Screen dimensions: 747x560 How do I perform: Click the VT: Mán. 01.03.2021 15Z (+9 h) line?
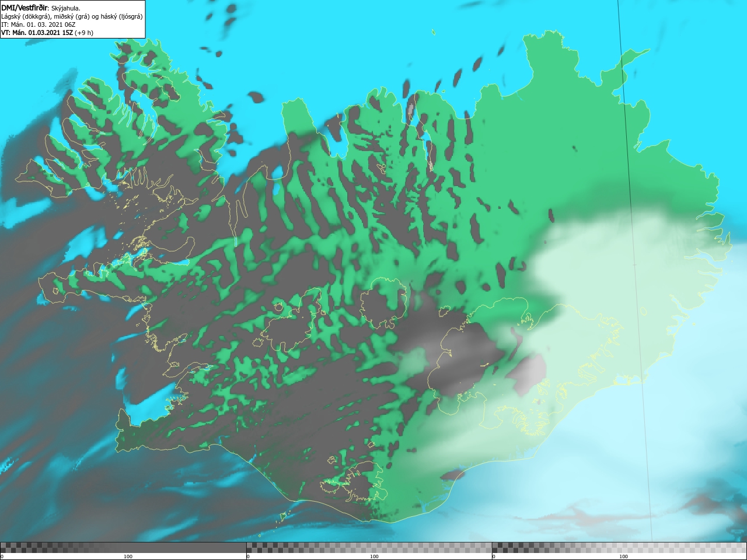[47, 33]
